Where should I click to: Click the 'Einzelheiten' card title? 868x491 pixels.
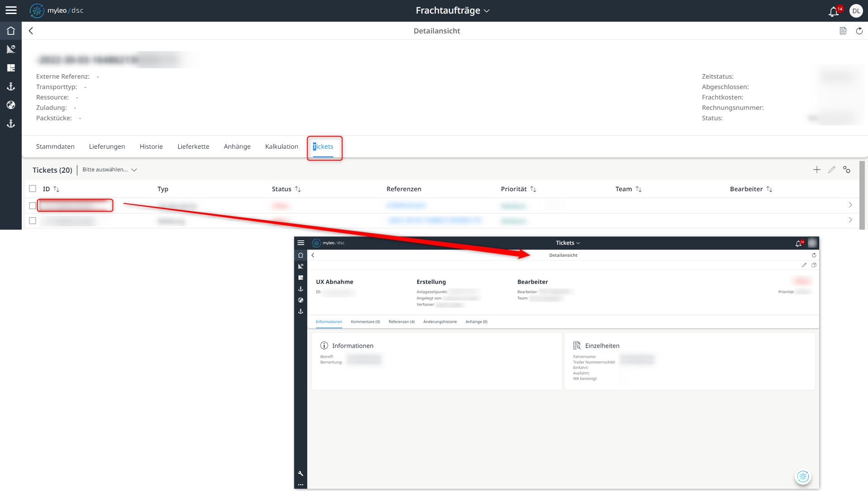pyautogui.click(x=602, y=346)
